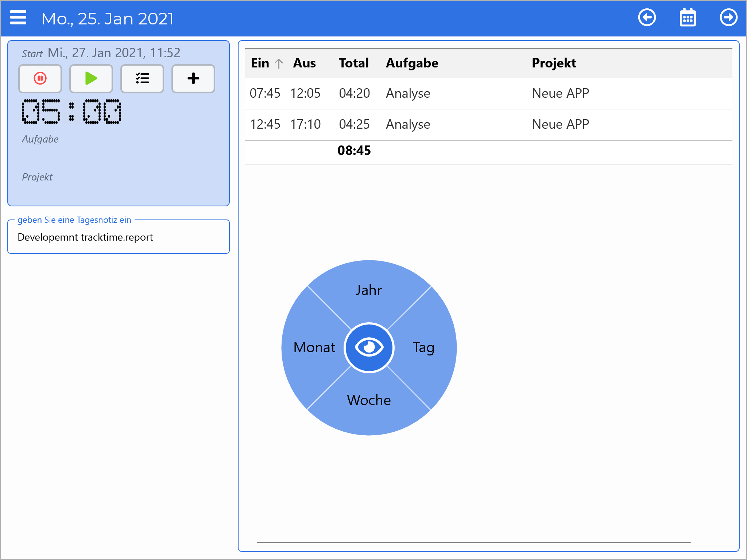Open the hamburger navigation menu
747x560 pixels.
coord(18,18)
